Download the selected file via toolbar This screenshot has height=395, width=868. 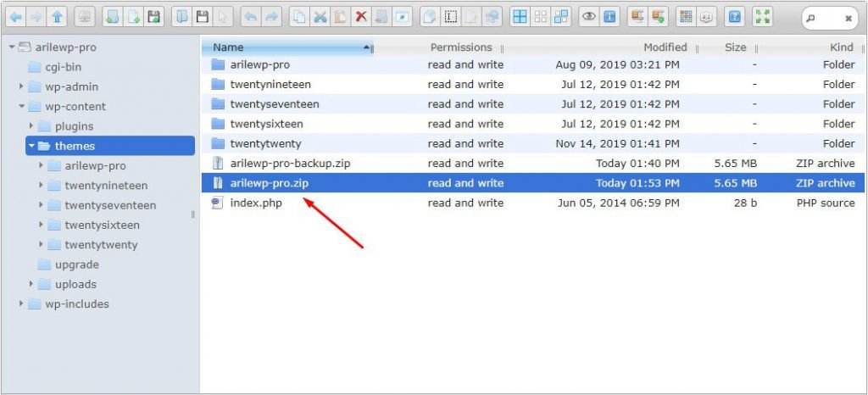click(202, 17)
